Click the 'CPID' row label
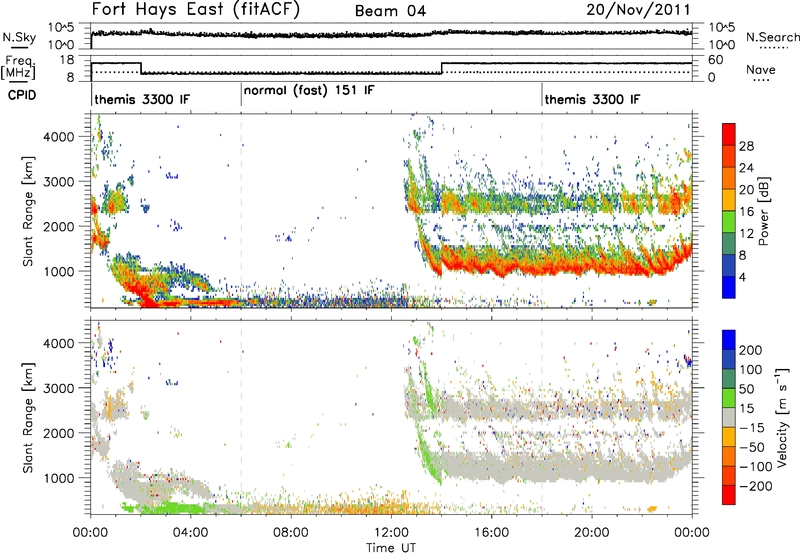The height and width of the screenshot is (554, 800). pos(22,95)
